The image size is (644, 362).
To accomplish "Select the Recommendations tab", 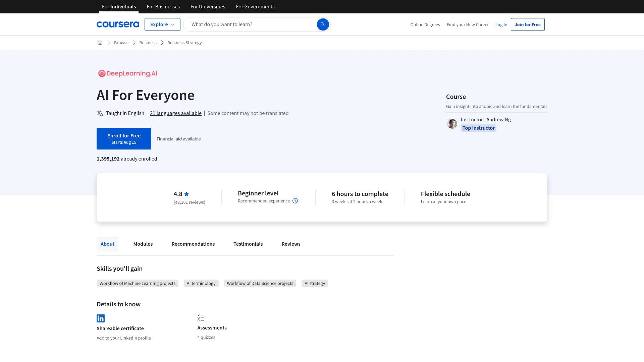I will pos(193,244).
